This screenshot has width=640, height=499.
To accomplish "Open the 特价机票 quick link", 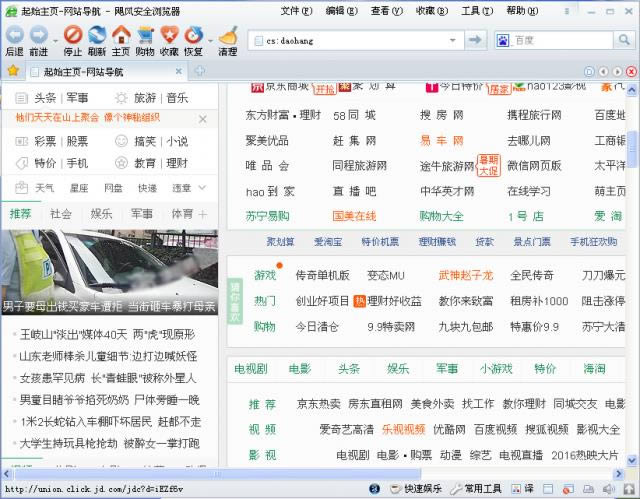I will pyautogui.click(x=380, y=242).
